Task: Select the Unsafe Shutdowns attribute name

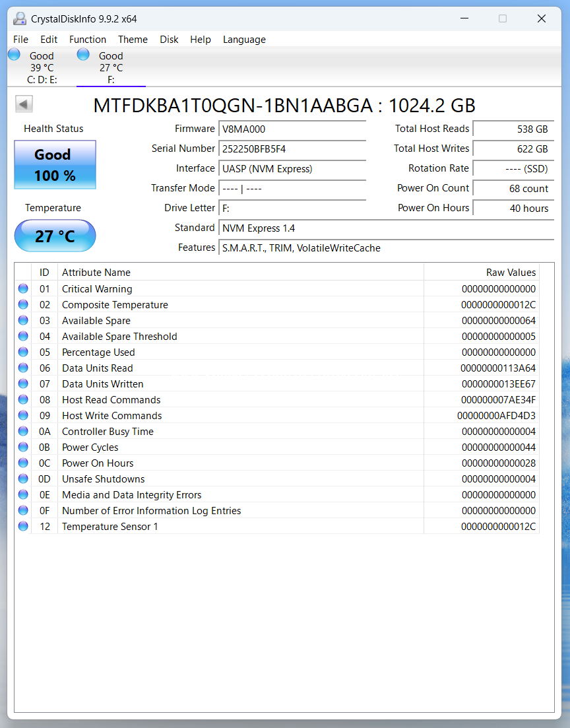Action: pos(104,479)
